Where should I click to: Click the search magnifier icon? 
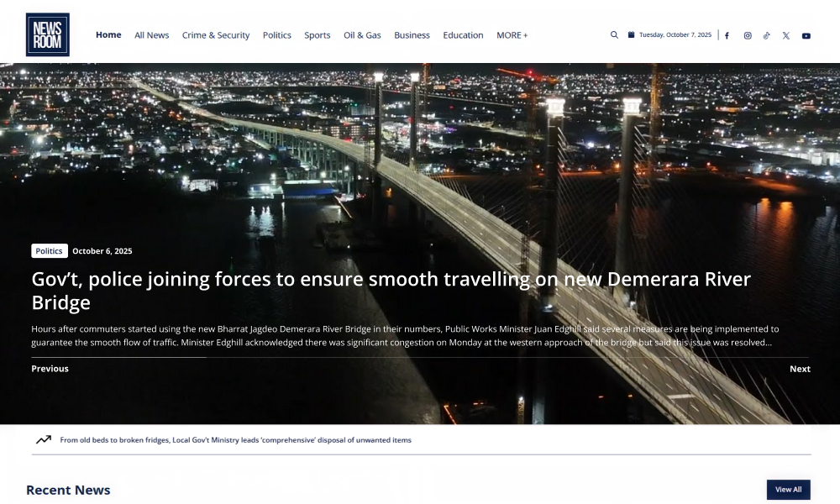pos(614,35)
